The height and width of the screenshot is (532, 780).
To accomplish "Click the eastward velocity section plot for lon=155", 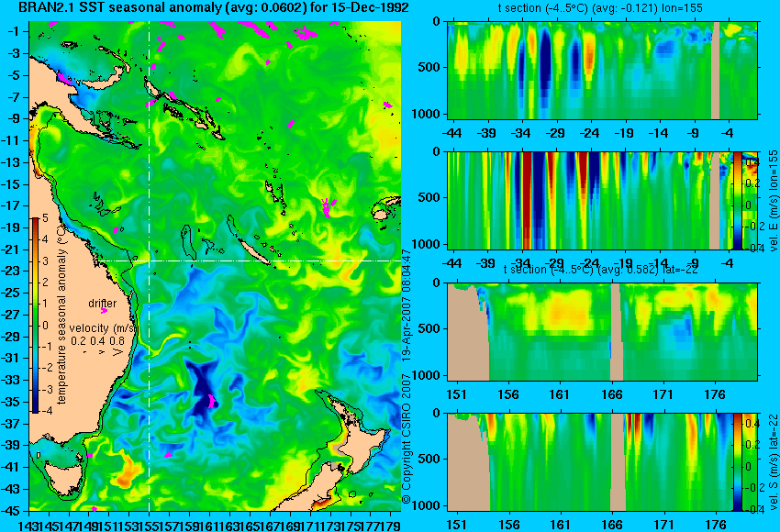I will 590,201.
